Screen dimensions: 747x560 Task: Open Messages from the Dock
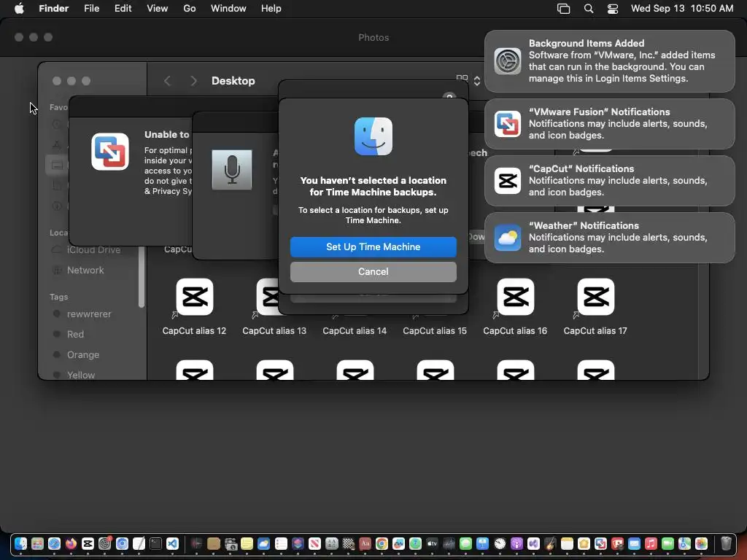point(465,544)
